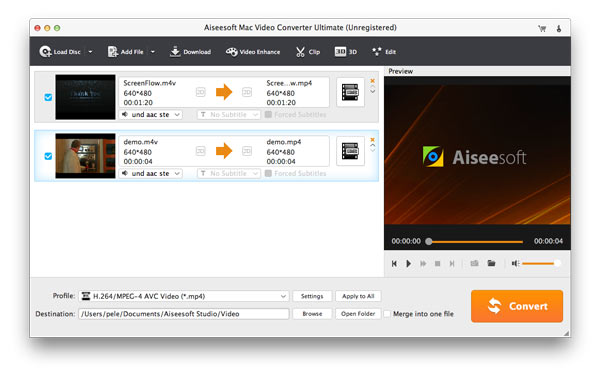Click the Scree...w.mp4 output filename

pos(289,83)
